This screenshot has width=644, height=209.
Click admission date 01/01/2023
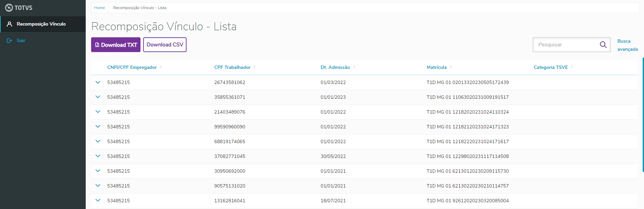pos(333,97)
